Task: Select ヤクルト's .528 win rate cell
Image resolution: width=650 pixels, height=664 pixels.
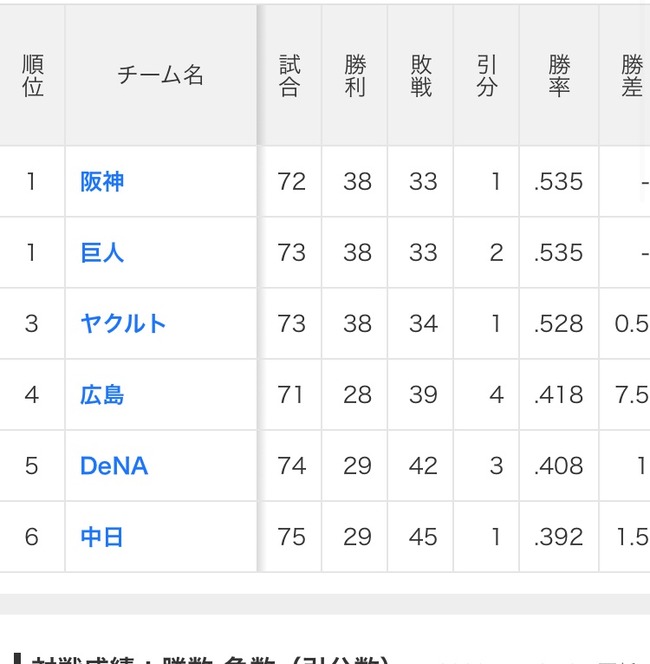Action: coord(559,324)
